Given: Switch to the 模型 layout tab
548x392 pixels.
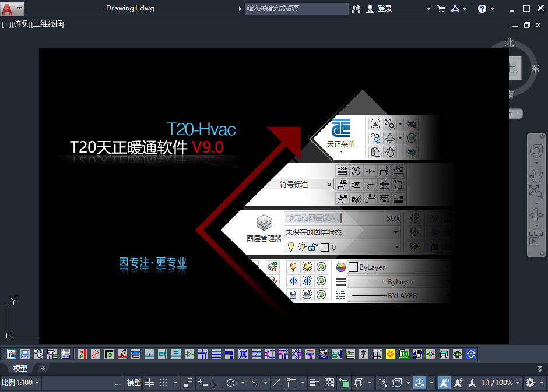Looking at the screenshot, I should click(20, 368).
